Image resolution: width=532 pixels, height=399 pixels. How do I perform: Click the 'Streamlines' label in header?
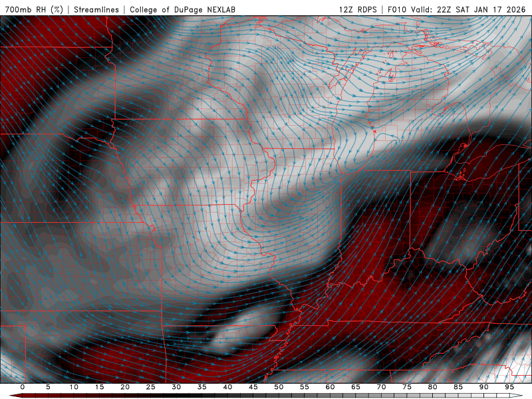click(96, 9)
